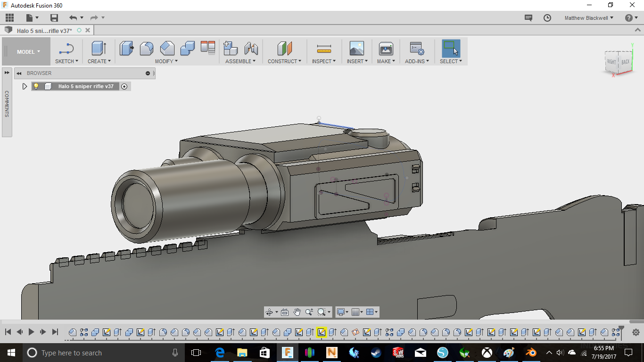Open Blender from the taskbar
Viewport: 644px width, 362px height.
[x=531, y=353]
